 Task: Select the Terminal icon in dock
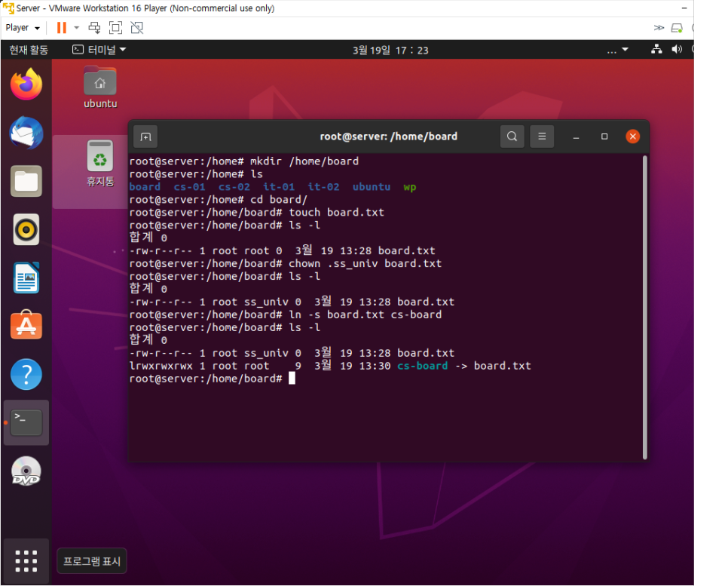click(26, 422)
